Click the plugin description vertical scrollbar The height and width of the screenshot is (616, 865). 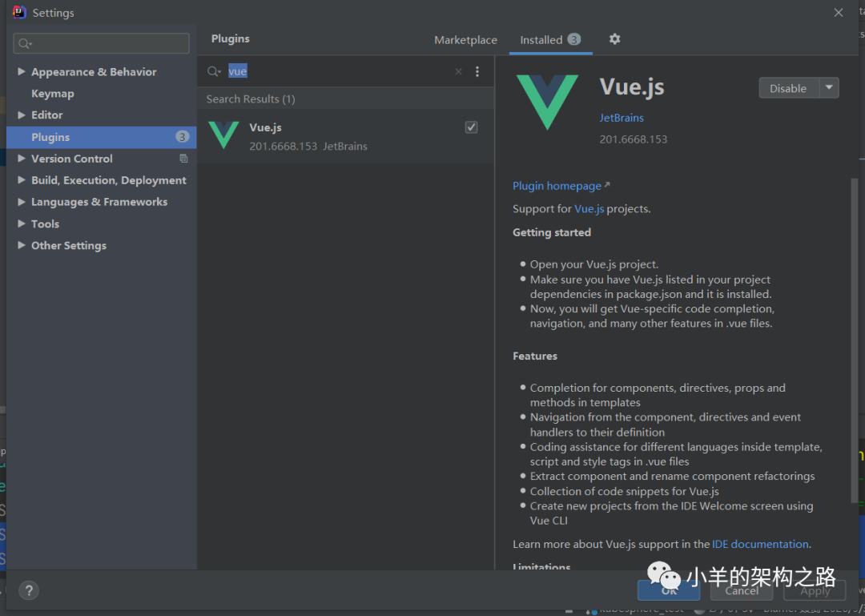pyautogui.click(x=854, y=320)
